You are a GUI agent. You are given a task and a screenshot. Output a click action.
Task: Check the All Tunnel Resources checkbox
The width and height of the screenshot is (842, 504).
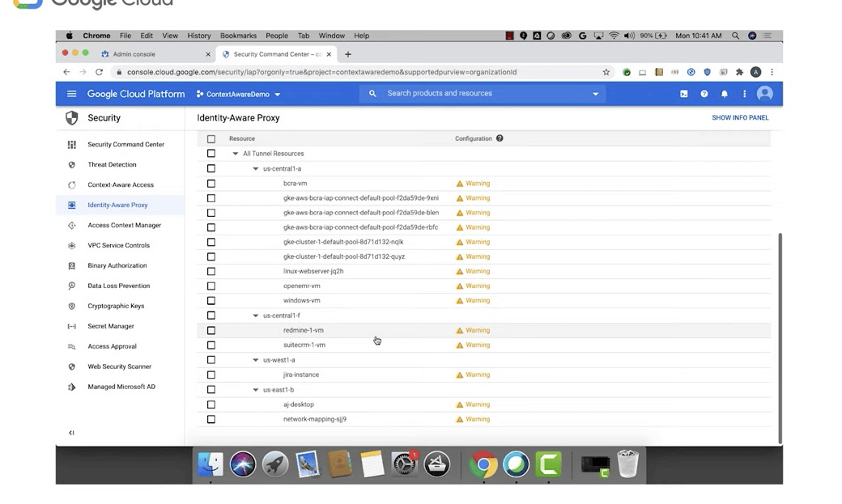pos(211,154)
